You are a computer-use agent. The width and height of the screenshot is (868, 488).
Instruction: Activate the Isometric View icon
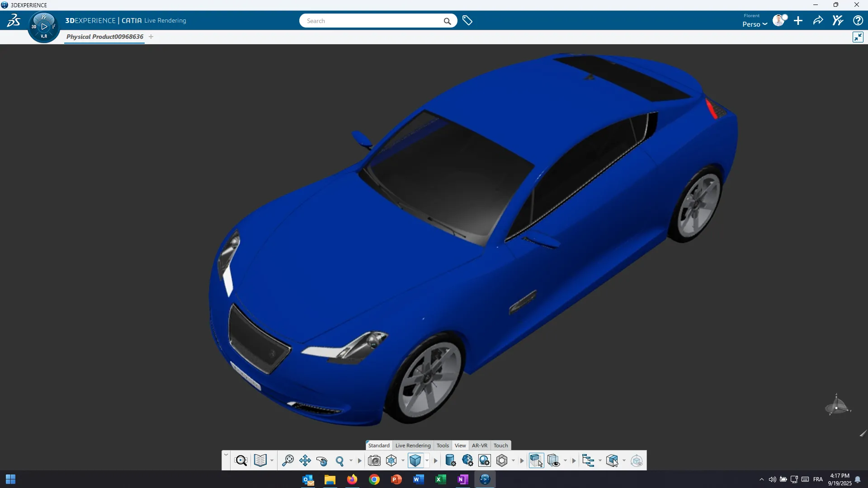(392, 460)
